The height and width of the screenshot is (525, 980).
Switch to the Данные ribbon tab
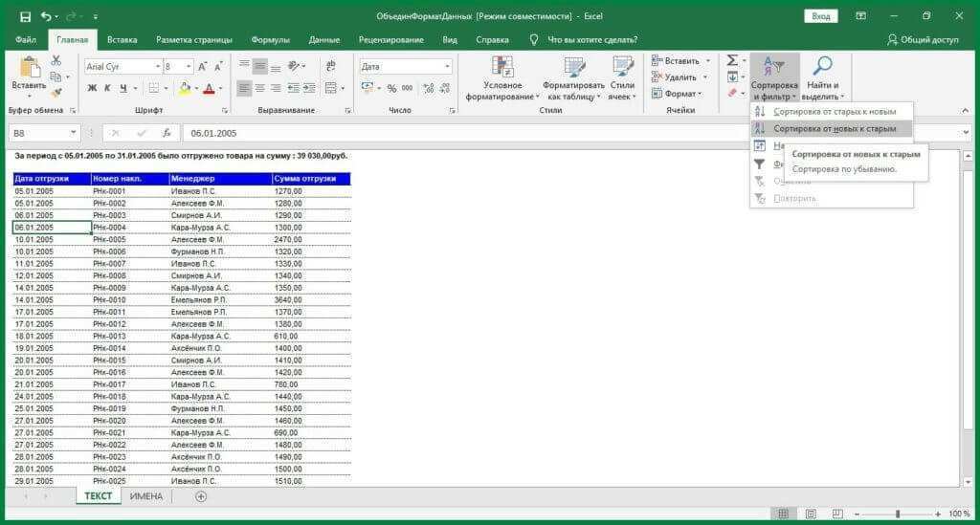tap(324, 40)
